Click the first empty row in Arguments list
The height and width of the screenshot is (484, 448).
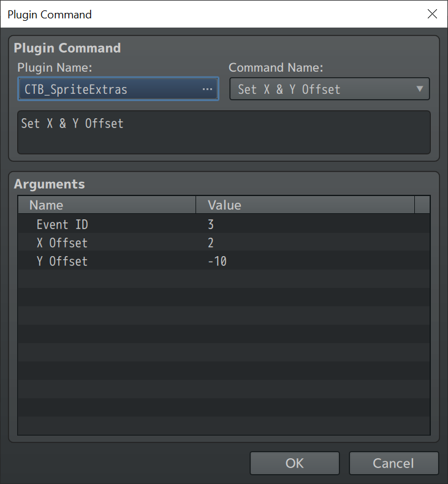224,279
